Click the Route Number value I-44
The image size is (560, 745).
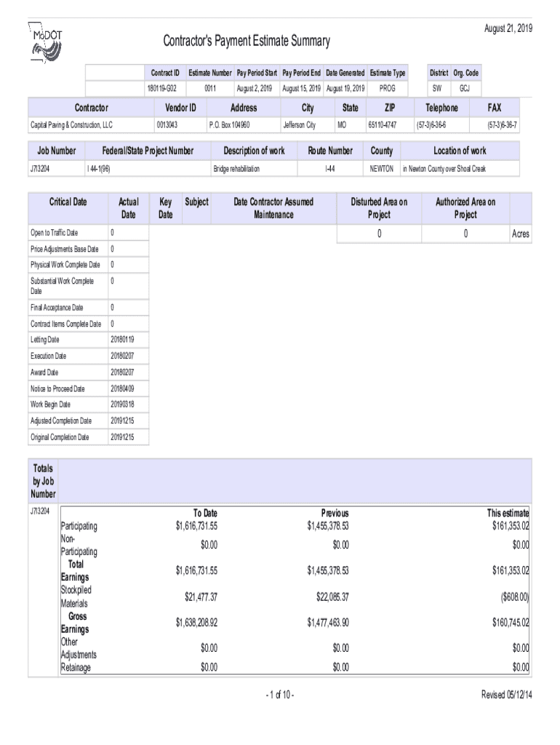(329, 169)
